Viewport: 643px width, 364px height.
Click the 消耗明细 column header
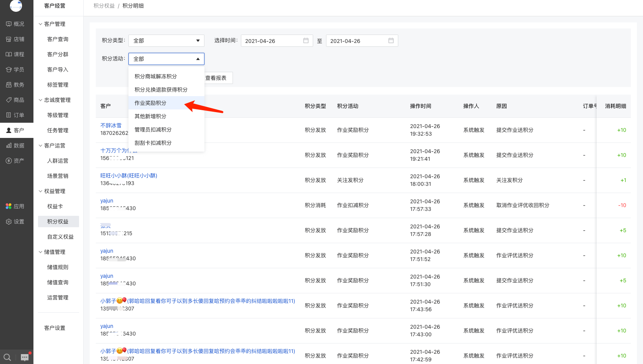pos(616,106)
